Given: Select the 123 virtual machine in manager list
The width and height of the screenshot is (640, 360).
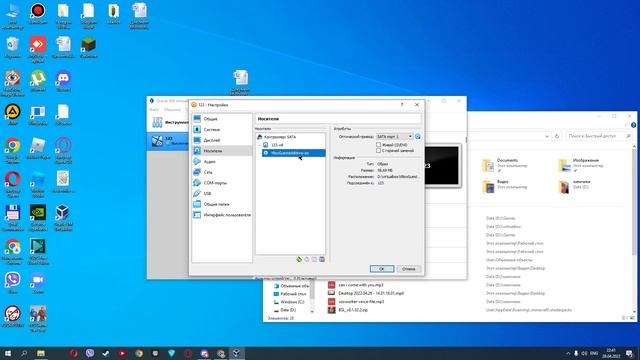Looking at the screenshot, I should tap(168, 141).
